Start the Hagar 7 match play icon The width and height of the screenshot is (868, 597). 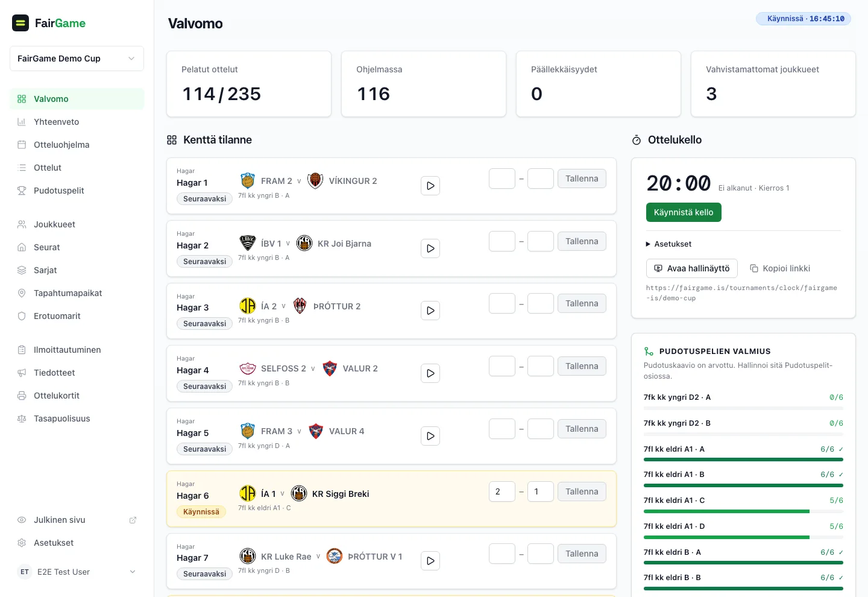(x=430, y=561)
